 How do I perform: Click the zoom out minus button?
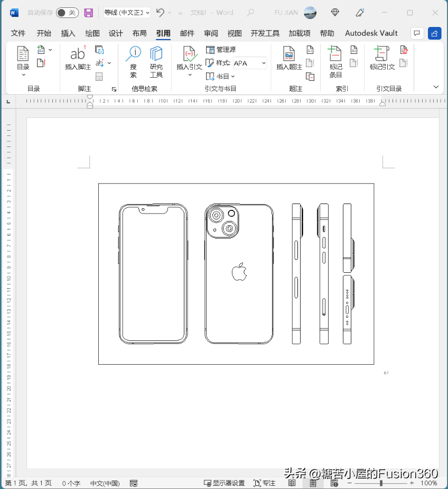pos(350,483)
